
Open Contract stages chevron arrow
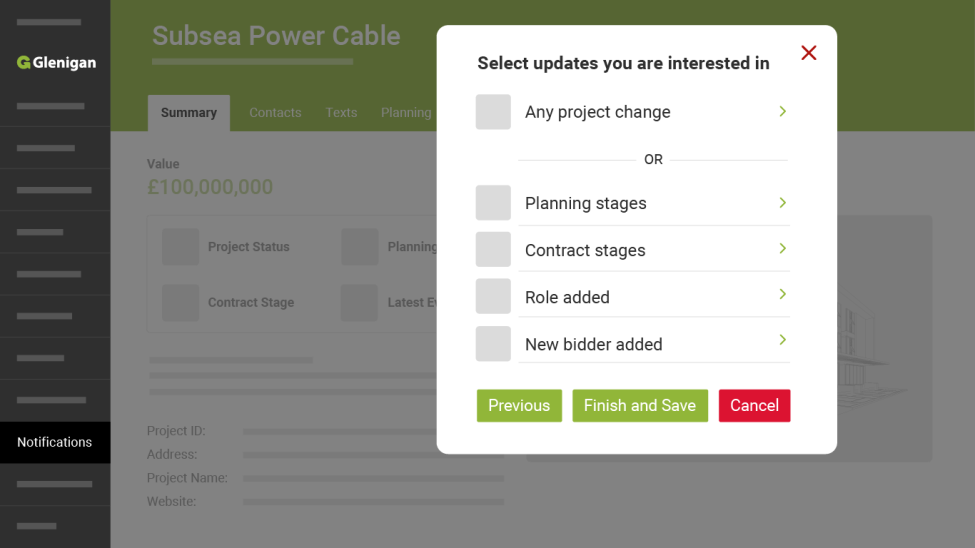782,249
